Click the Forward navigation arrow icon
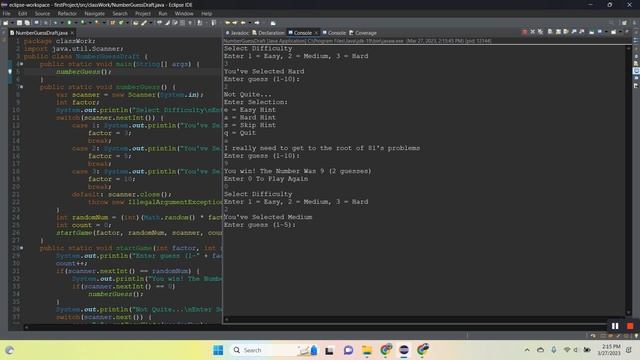 coord(257,23)
